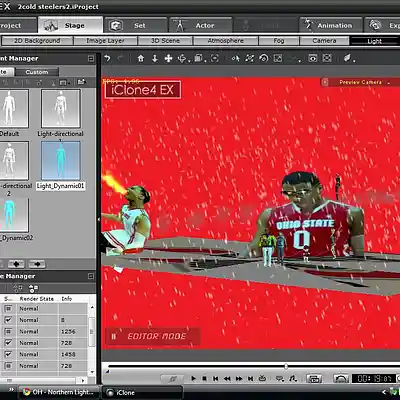Step forward with fast forward button

click(239, 378)
